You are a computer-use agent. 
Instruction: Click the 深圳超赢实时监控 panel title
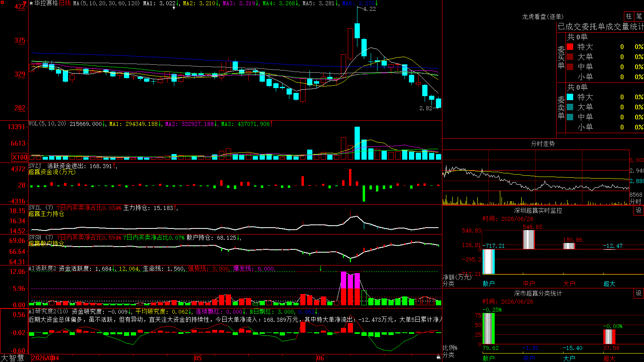click(x=538, y=210)
